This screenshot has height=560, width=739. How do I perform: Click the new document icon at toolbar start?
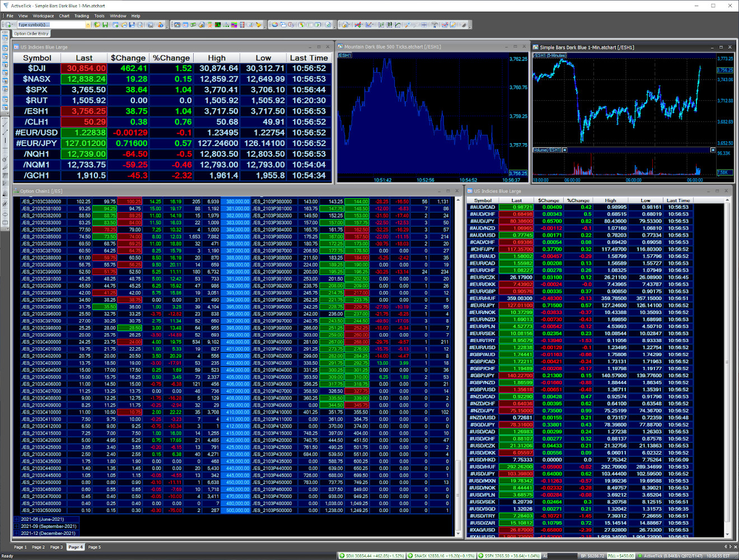8,25
